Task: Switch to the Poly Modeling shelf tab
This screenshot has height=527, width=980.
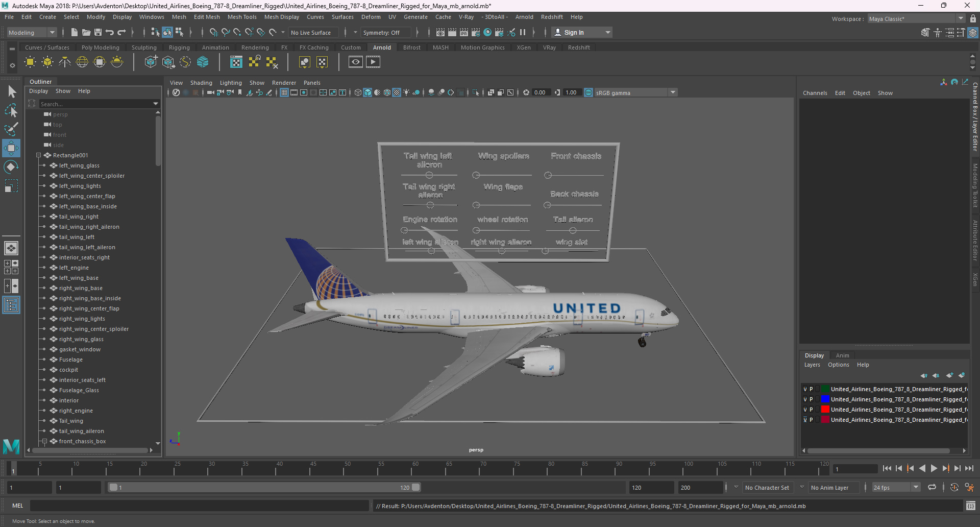Action: [100, 47]
